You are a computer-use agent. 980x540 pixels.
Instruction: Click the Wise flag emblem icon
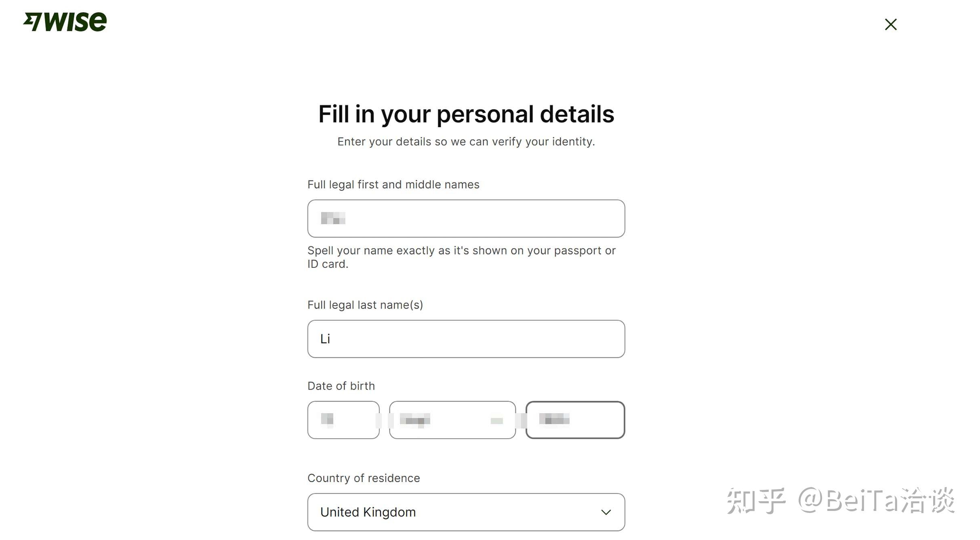[x=33, y=21]
